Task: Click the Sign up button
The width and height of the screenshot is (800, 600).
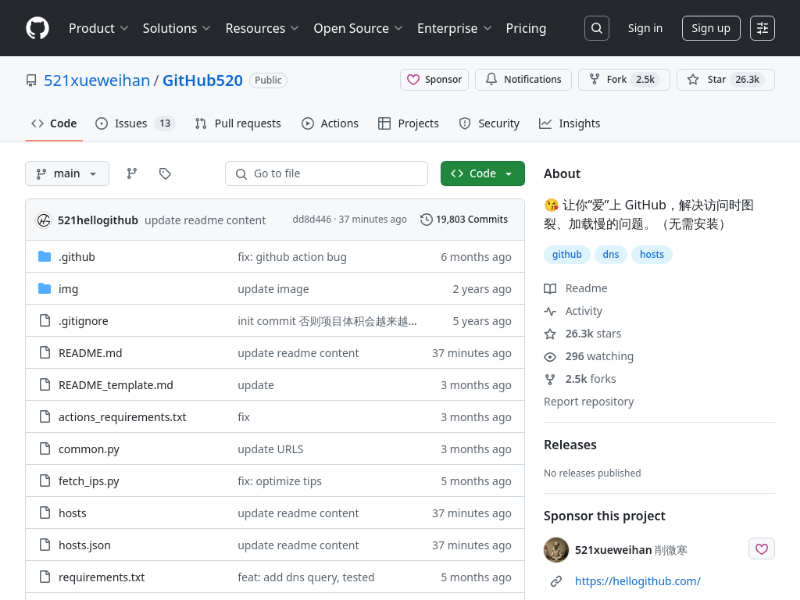Action: [711, 28]
